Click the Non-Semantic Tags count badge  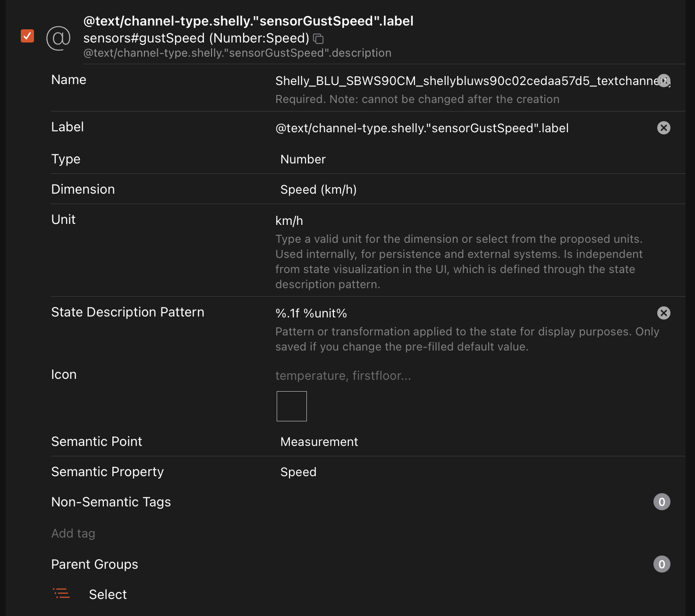pyautogui.click(x=661, y=502)
